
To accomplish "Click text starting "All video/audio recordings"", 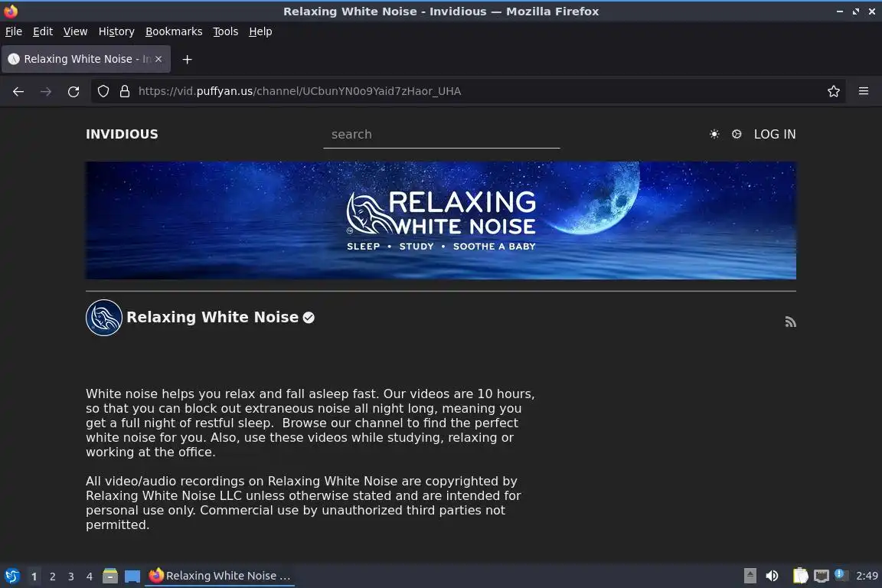I will pyautogui.click(x=303, y=503).
